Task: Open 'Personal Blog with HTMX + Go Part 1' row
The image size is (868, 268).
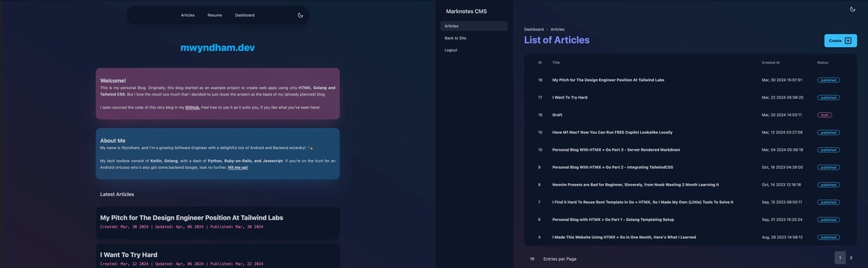Action: click(613, 219)
